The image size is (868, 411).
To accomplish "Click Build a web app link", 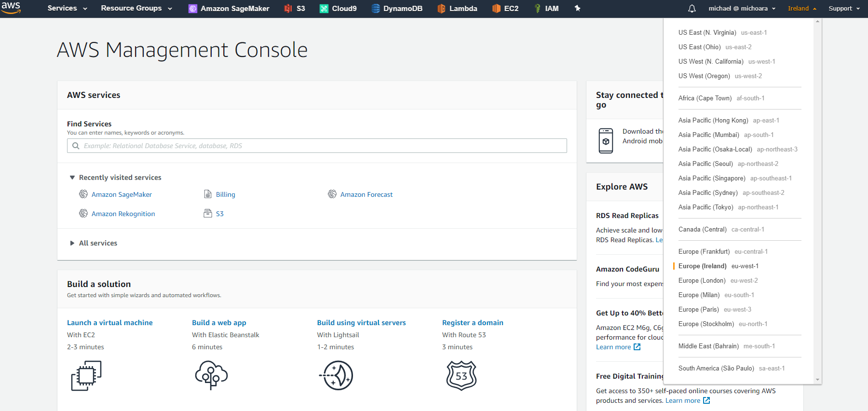I will 219,323.
